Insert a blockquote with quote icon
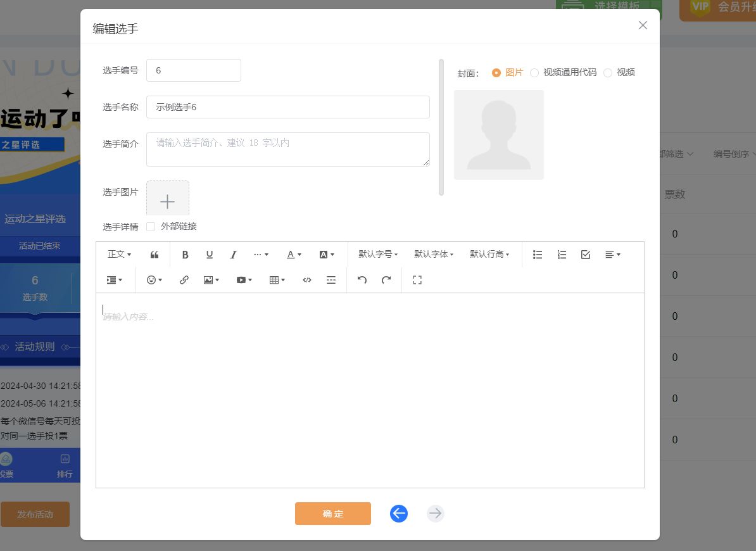Viewport: 756px width, 551px height. click(x=154, y=255)
